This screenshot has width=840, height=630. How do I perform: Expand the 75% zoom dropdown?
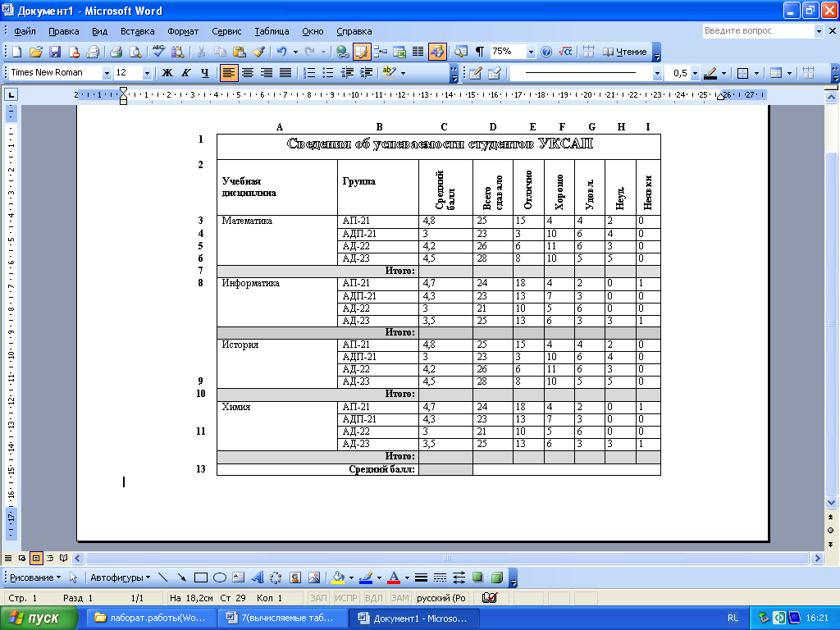click(531, 52)
